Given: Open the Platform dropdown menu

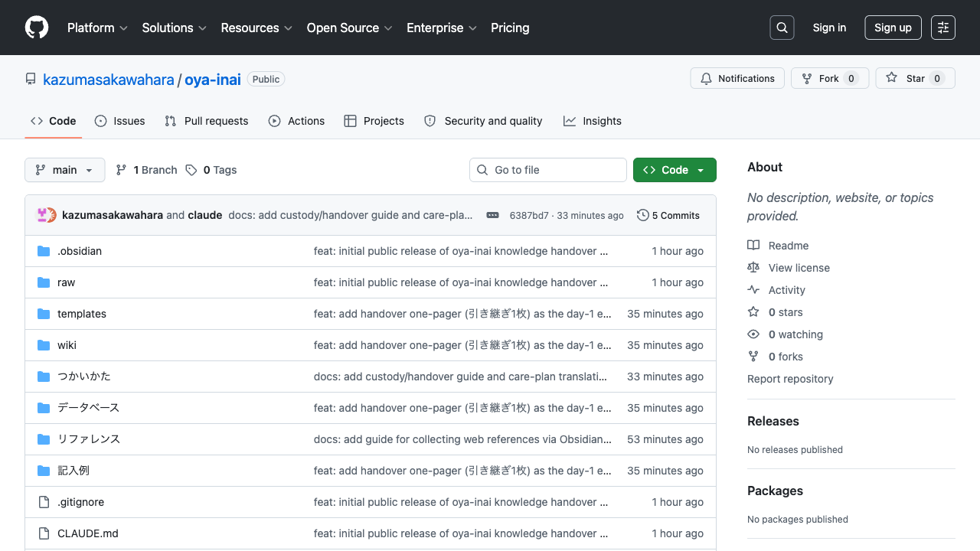Looking at the screenshot, I should point(97,28).
